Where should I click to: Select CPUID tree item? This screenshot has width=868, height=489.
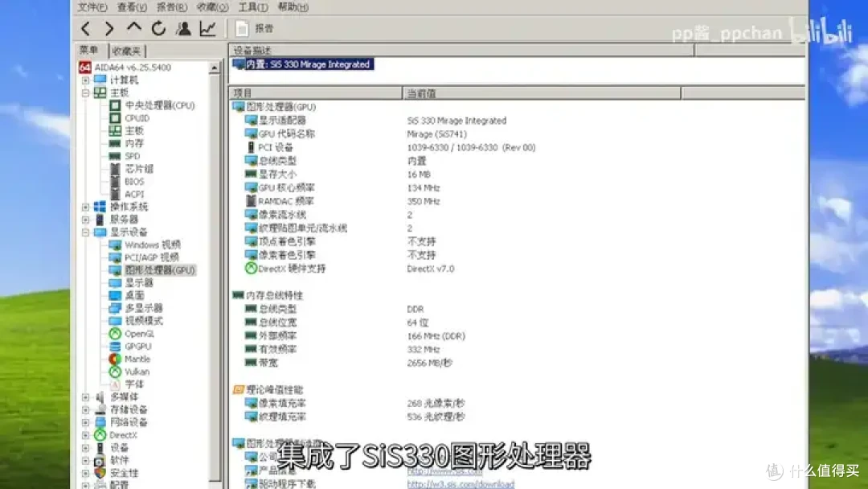pyautogui.click(x=137, y=118)
